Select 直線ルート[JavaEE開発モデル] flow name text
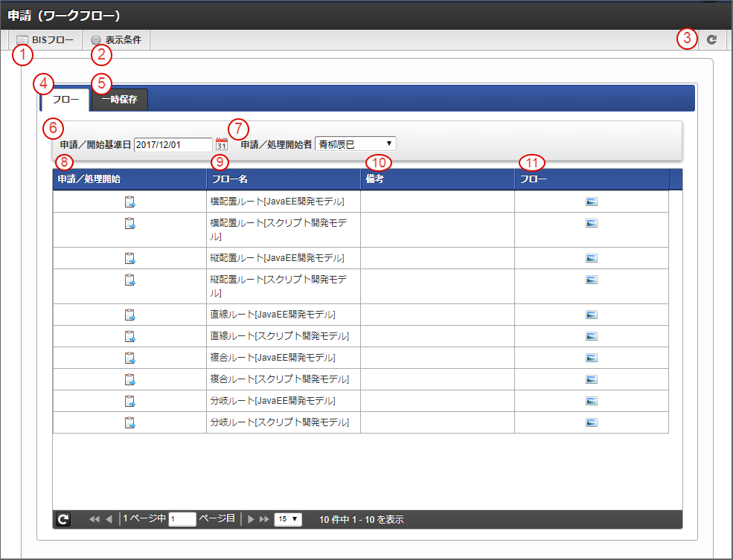 (272, 315)
